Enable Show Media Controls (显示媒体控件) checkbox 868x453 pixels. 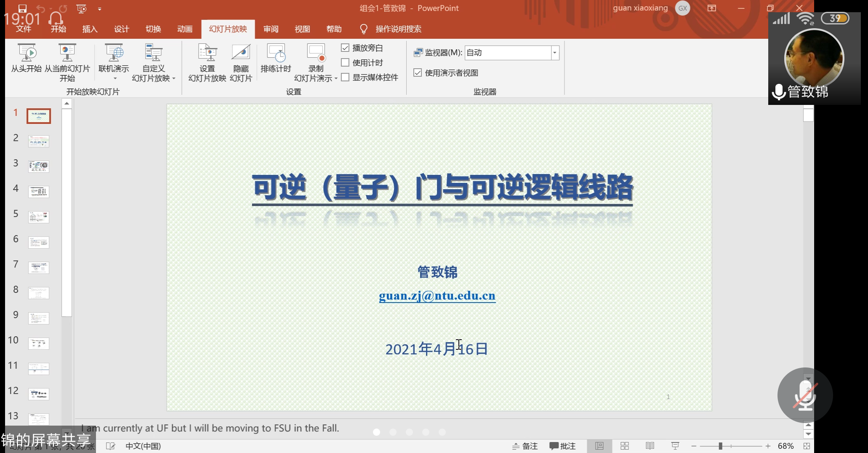[x=345, y=78]
